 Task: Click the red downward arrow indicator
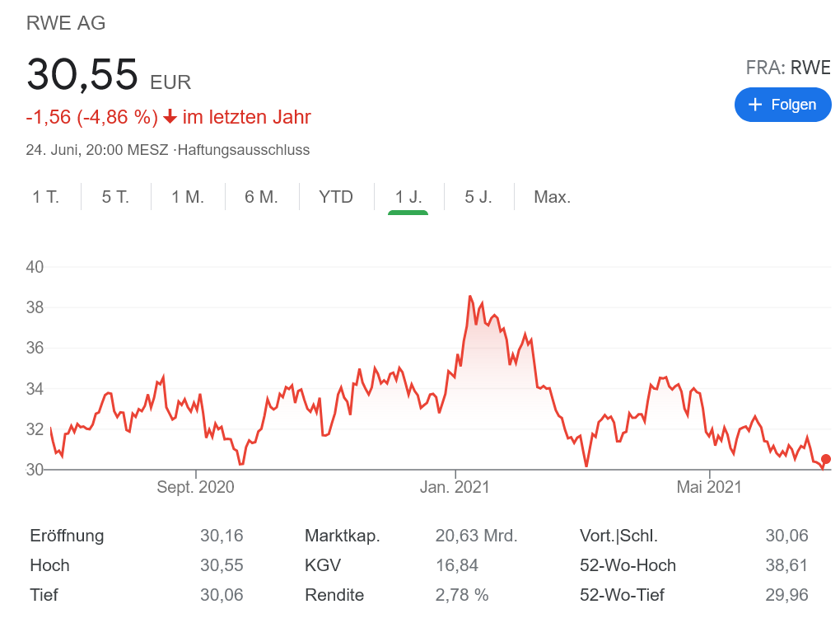169,117
